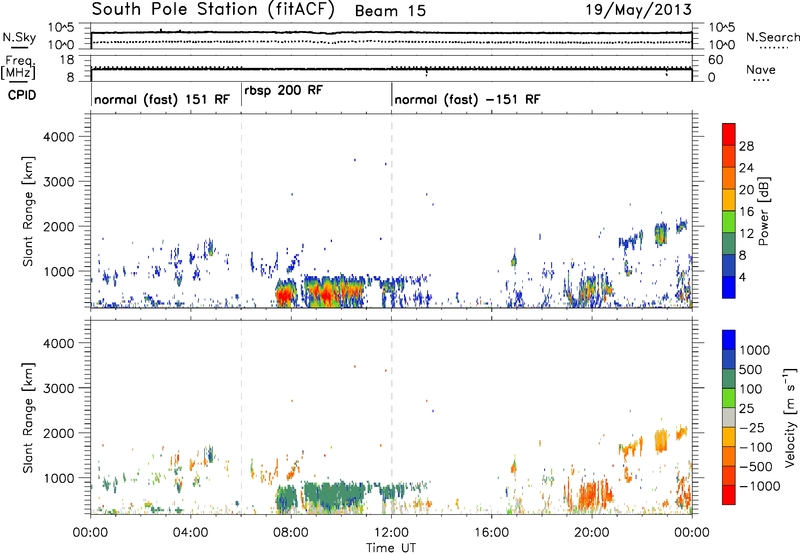
Task: Click the 'Freq. [MHz]' label
Action: (18, 68)
